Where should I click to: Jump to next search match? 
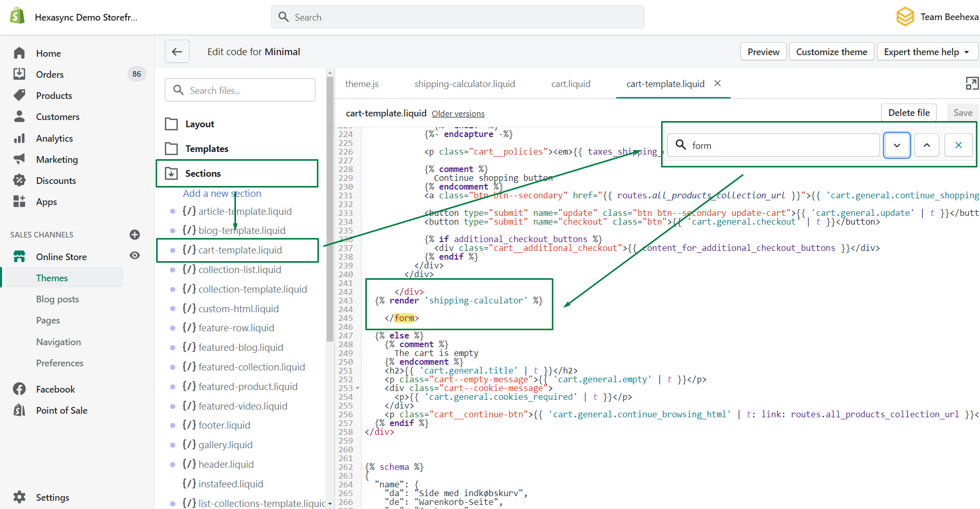pyautogui.click(x=897, y=145)
